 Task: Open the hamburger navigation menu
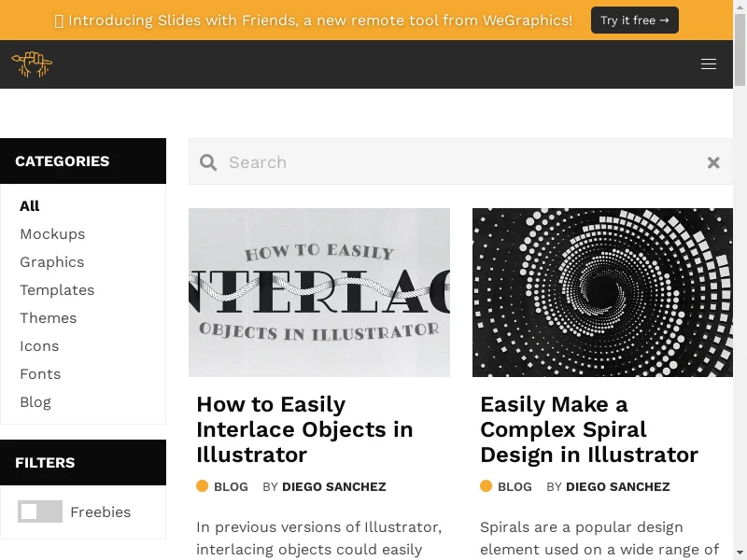709,64
